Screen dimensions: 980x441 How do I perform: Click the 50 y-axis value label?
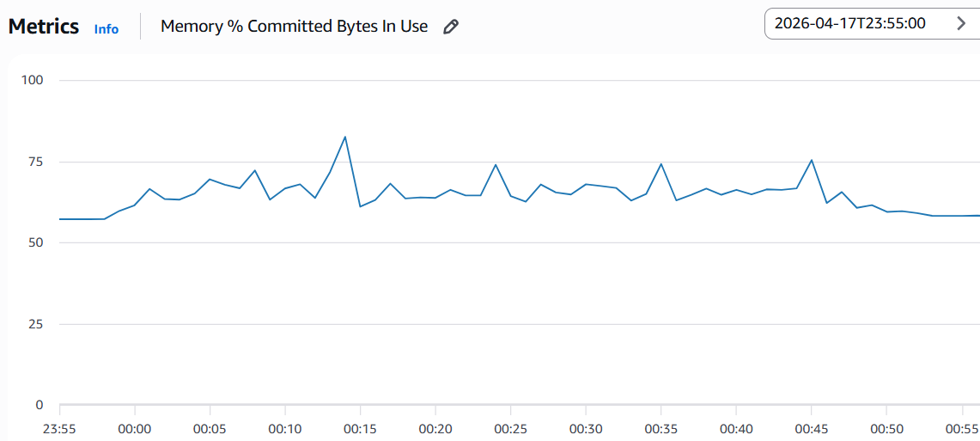[36, 243]
